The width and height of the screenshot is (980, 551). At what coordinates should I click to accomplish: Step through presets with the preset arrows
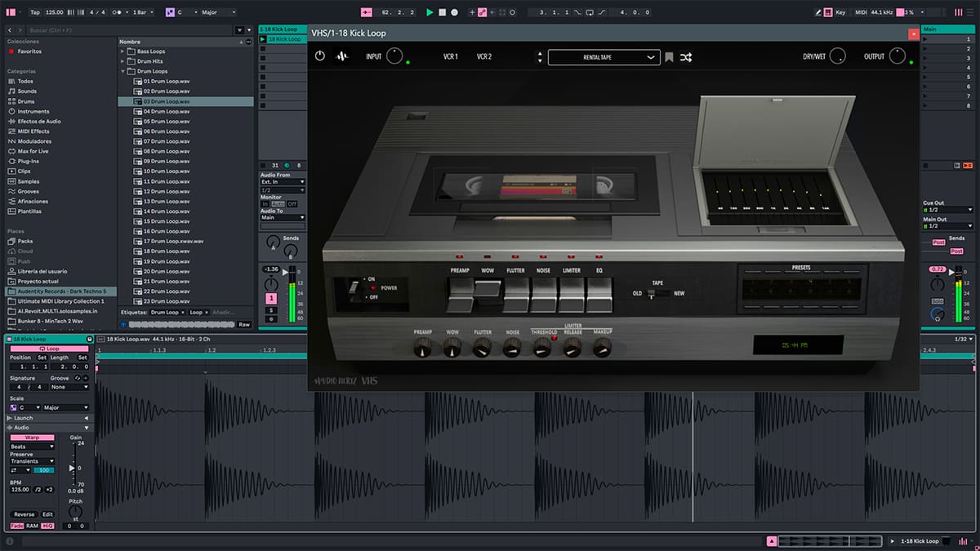539,57
